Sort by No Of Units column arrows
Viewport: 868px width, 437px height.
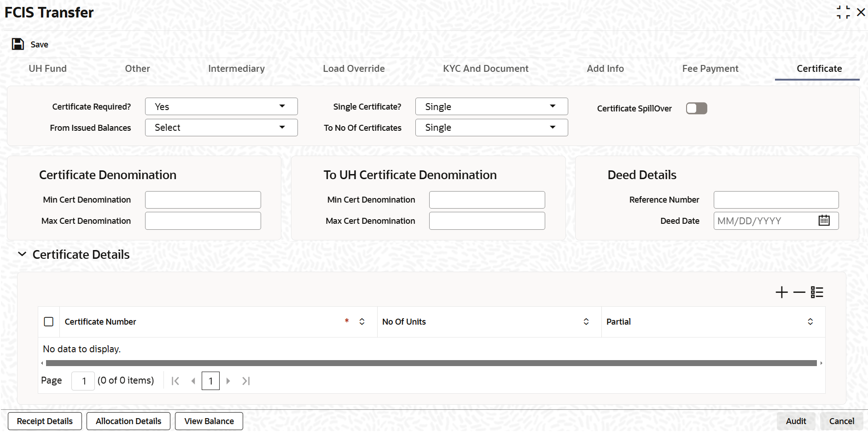click(586, 321)
